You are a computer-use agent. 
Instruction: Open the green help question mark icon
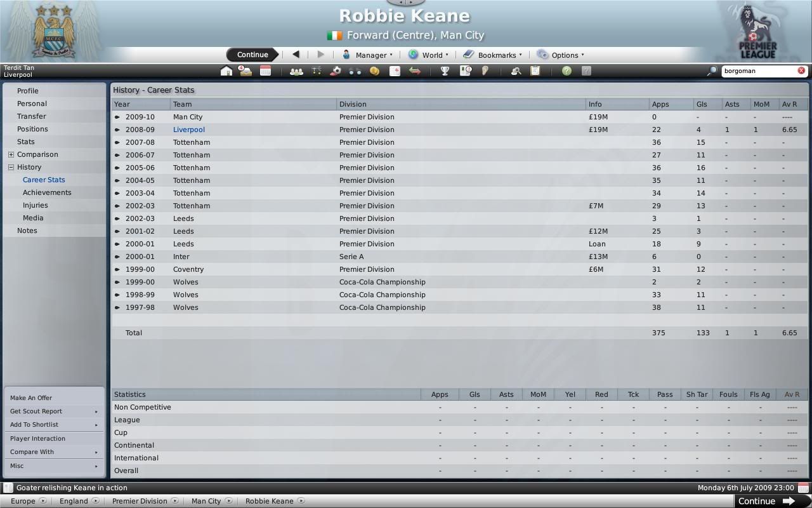[566, 71]
